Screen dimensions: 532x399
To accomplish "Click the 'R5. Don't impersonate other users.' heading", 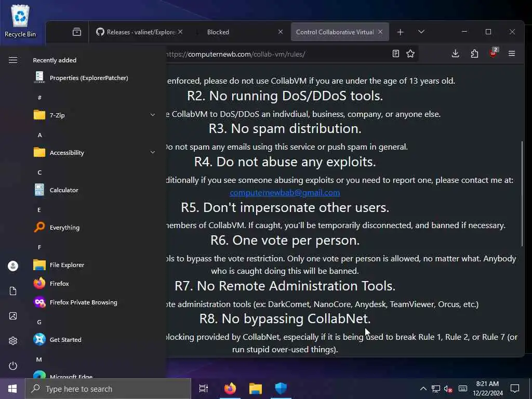I will [x=285, y=207].
